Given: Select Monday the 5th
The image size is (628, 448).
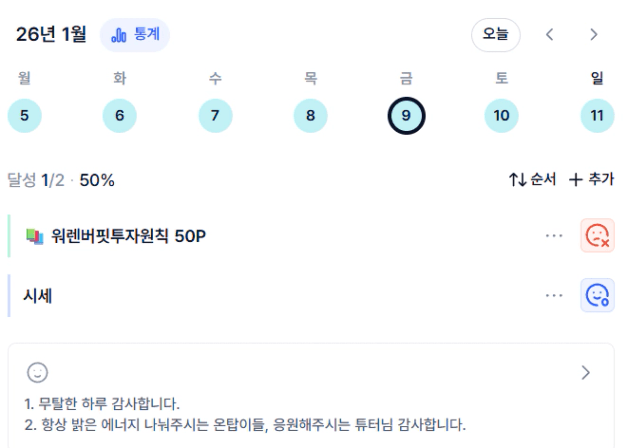Looking at the screenshot, I should pos(24,116).
